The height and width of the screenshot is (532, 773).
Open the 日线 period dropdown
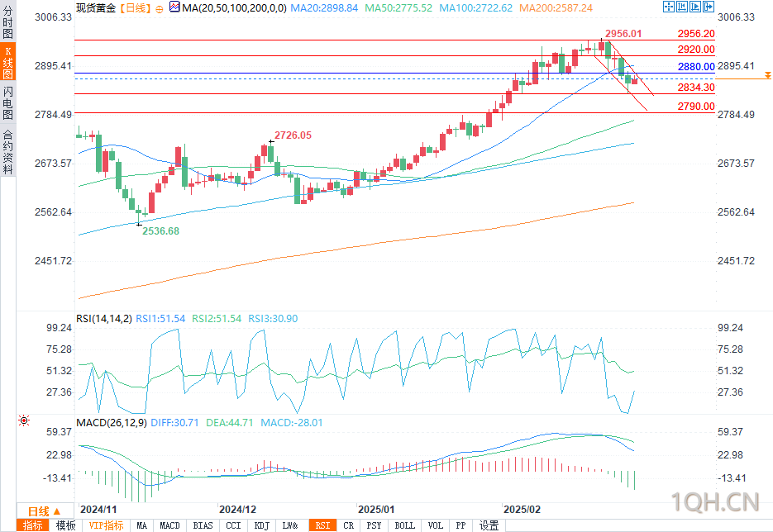tap(45, 511)
